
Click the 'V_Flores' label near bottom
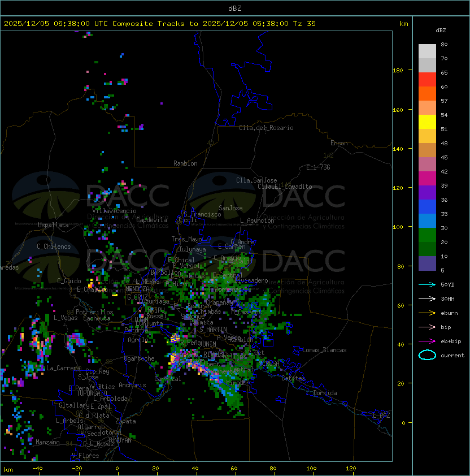click(x=85, y=456)
